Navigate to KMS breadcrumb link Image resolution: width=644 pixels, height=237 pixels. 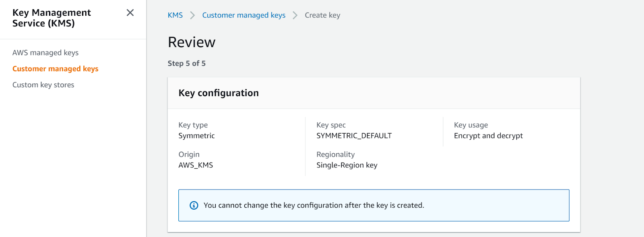click(175, 15)
